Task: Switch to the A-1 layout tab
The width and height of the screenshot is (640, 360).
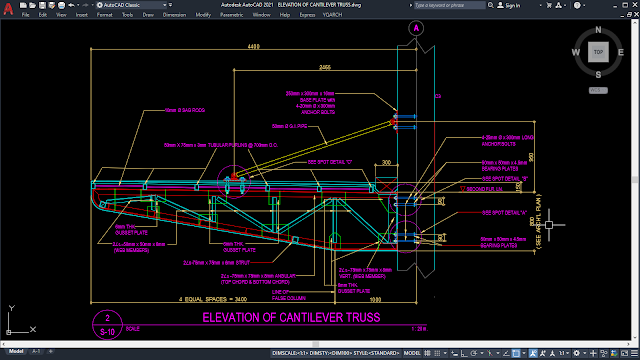Action: 36,351
